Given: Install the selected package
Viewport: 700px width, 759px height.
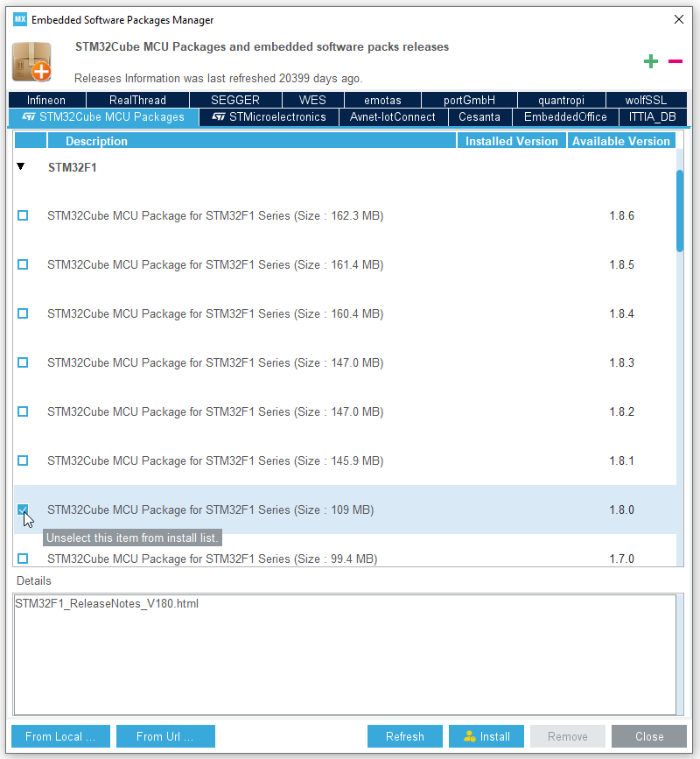Looking at the screenshot, I should [x=486, y=736].
